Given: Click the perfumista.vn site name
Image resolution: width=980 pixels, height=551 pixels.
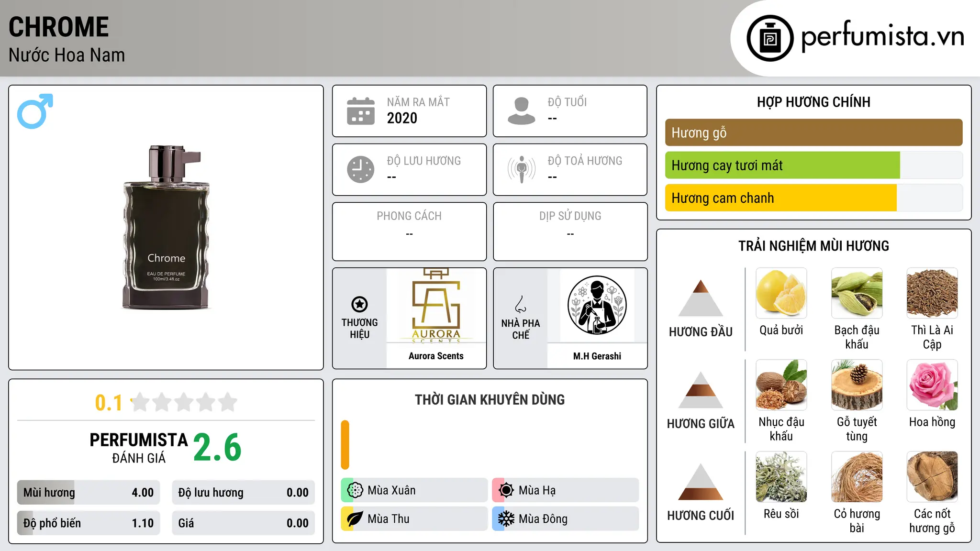Looking at the screenshot, I should [x=883, y=36].
